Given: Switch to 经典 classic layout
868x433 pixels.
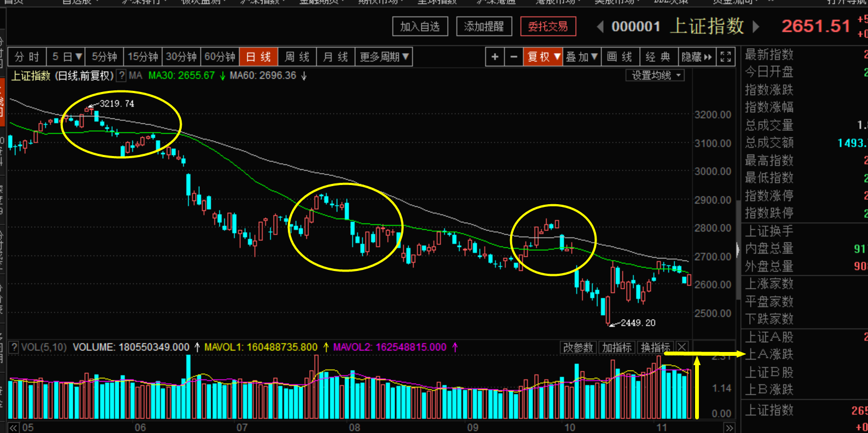Looking at the screenshot, I should pos(658,57).
